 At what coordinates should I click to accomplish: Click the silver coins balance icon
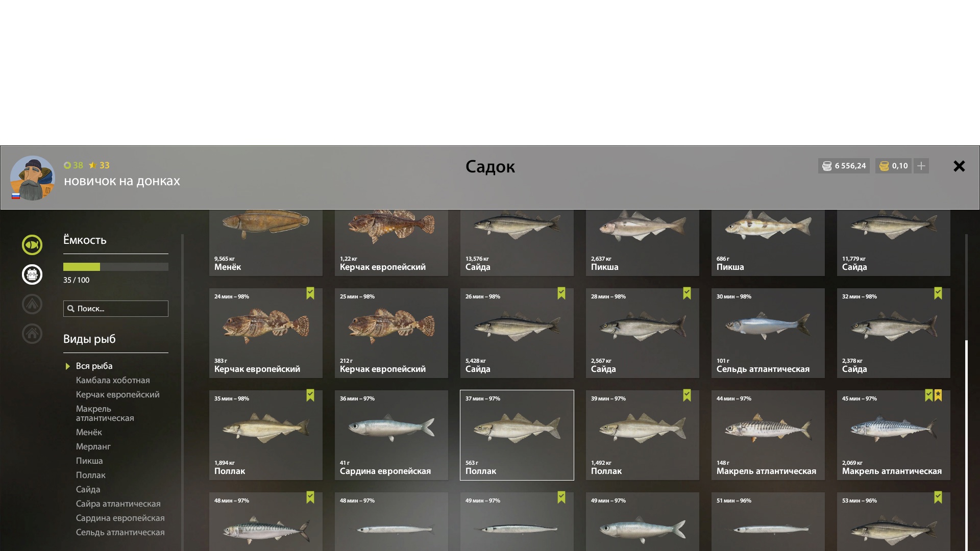[827, 166]
